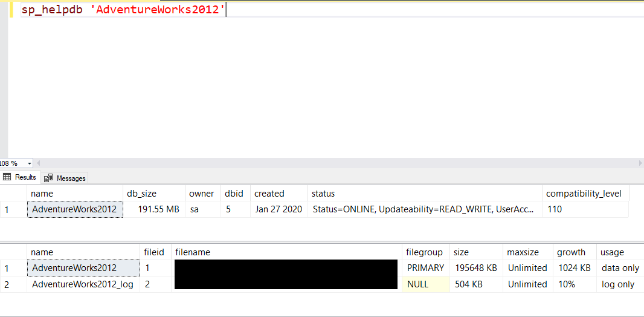Select the 'log only' usage cell
644x317 pixels.
pos(620,284)
